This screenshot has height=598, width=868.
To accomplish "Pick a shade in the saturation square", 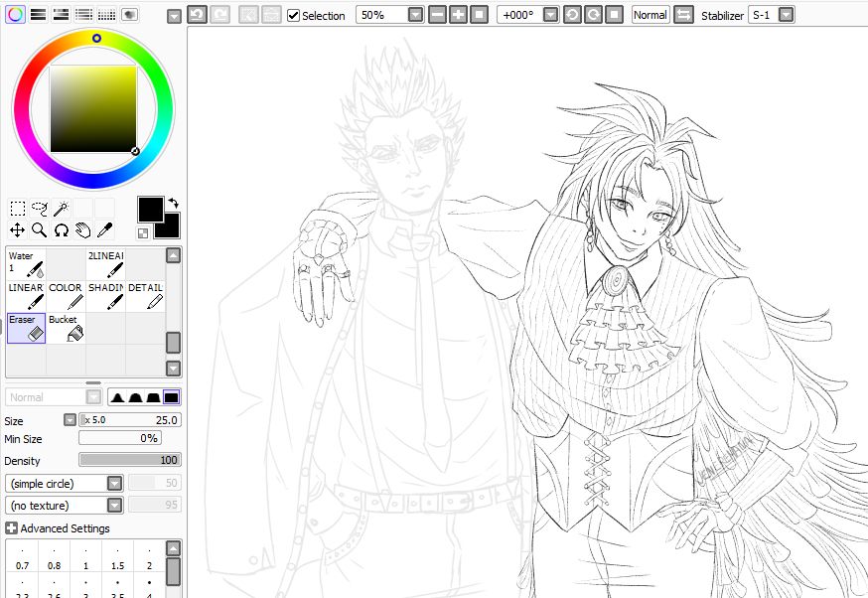I will pos(93,109).
